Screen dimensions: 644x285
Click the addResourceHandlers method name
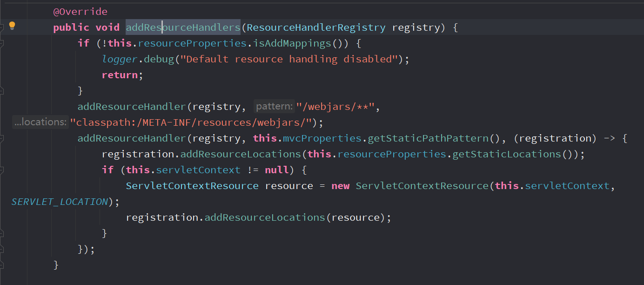click(183, 27)
